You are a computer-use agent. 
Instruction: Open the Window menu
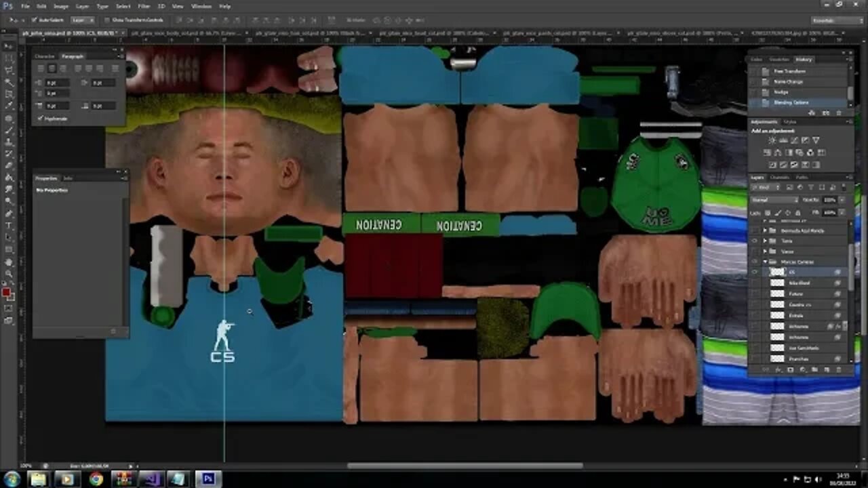(201, 6)
